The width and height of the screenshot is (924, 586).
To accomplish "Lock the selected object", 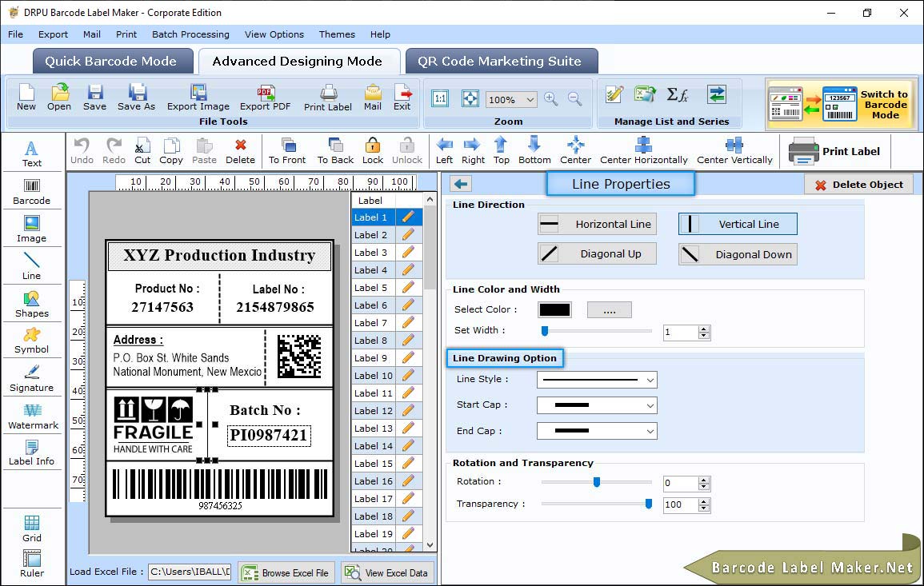I will click(x=373, y=151).
